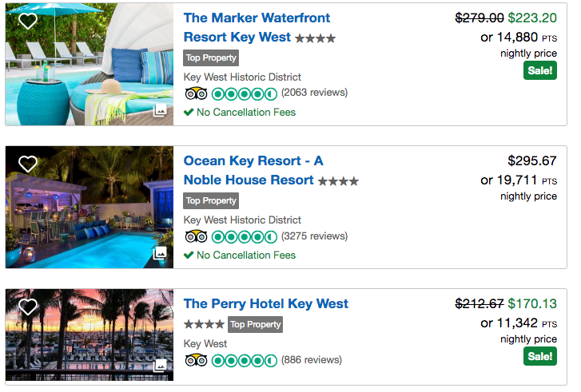Viewport: 581px width, 392px height.
Task: Click green checkmark beside Ocean Key's No Cancellation Fees
Action: (x=189, y=255)
